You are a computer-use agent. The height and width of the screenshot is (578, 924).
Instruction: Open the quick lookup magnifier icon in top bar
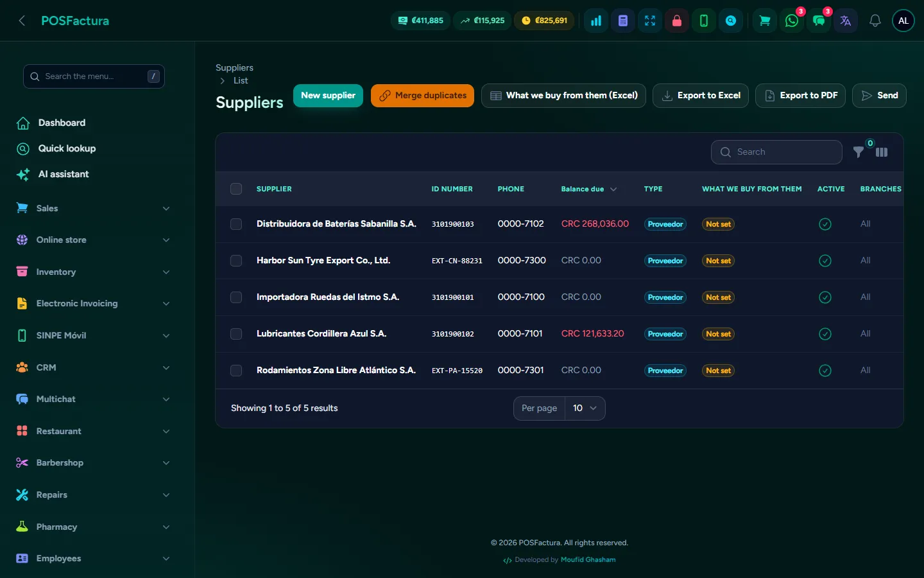tap(731, 21)
